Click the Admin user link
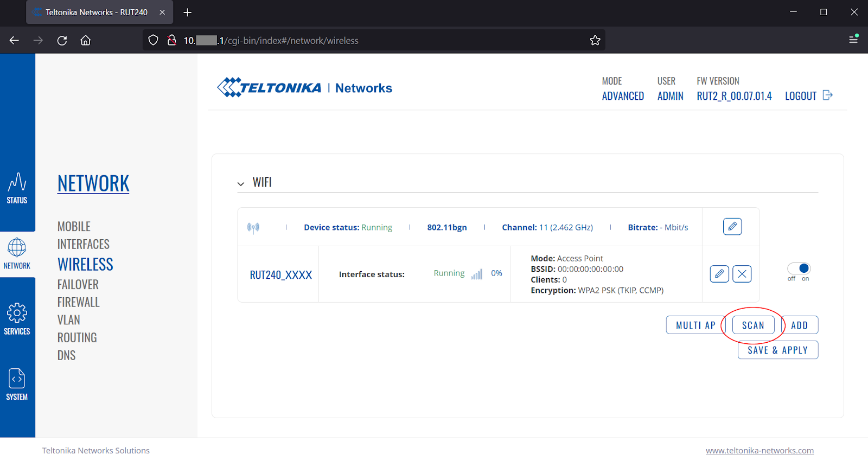This screenshot has width=868, height=461. tap(671, 96)
